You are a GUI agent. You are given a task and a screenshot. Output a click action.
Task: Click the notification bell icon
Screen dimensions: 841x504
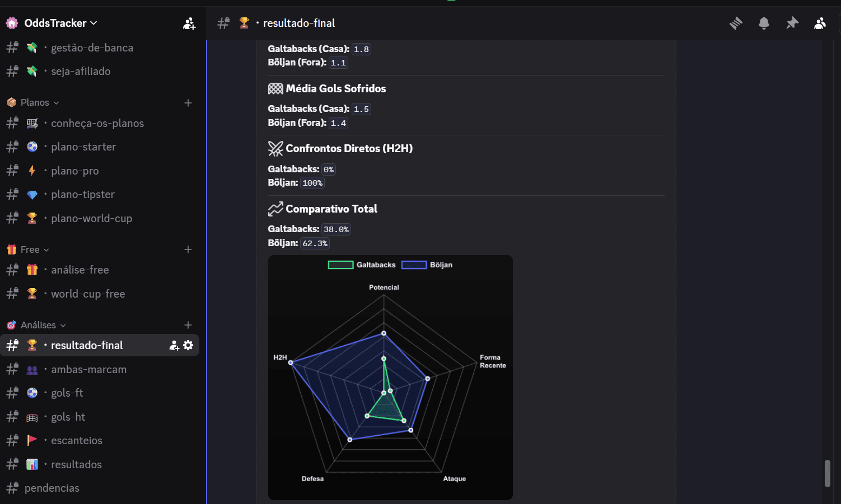click(764, 23)
